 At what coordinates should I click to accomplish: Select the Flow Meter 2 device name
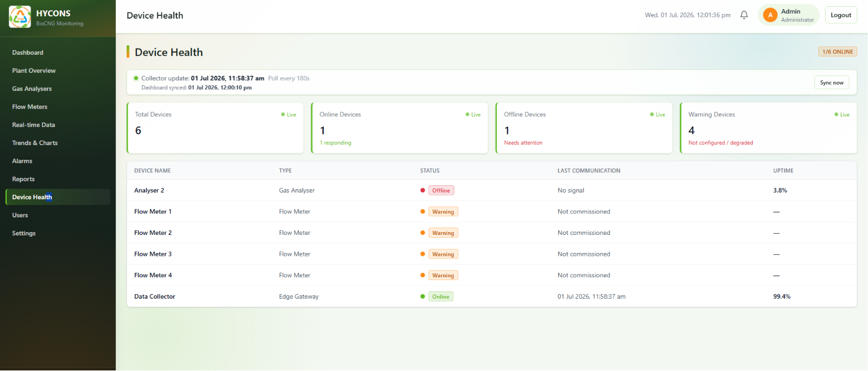click(x=153, y=233)
